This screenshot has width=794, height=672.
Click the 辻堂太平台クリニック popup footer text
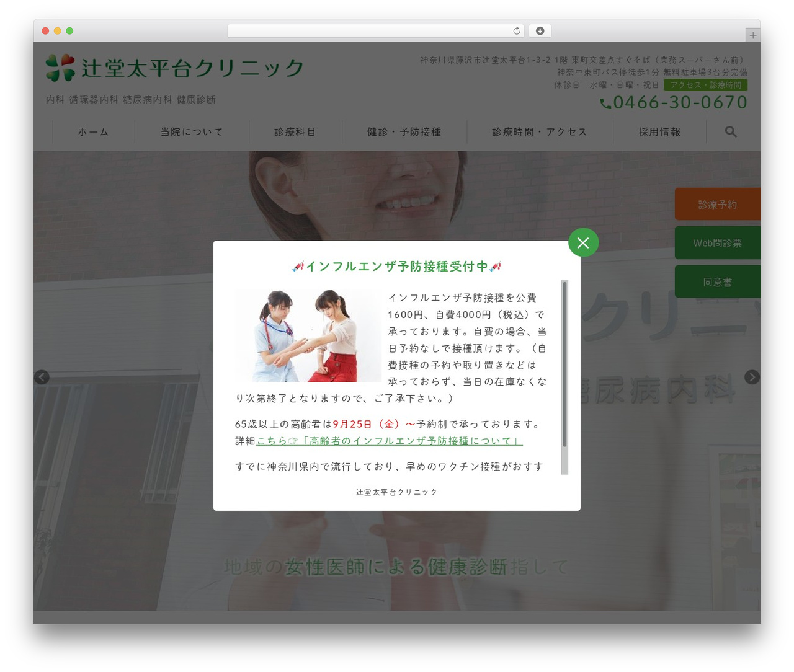[x=397, y=492]
